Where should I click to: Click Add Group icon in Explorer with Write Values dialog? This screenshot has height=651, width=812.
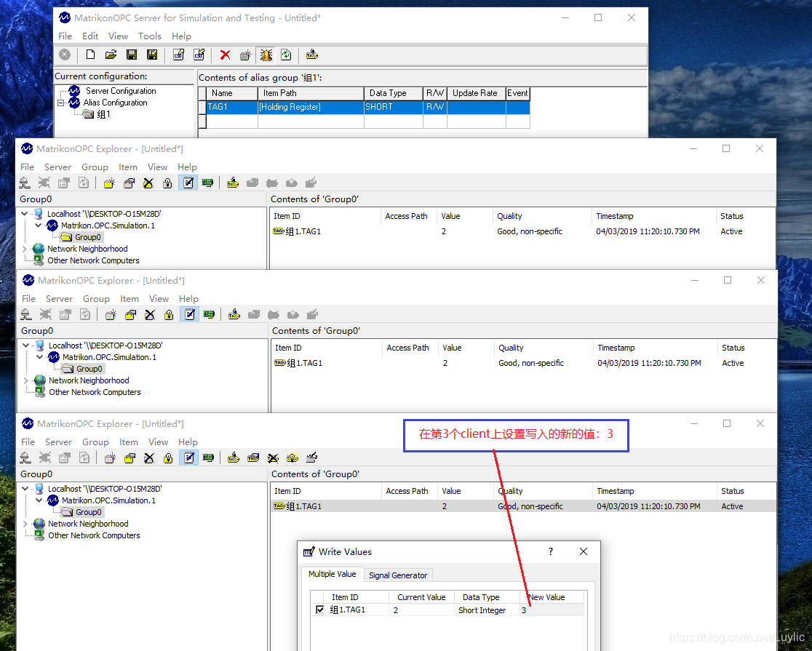(110, 458)
